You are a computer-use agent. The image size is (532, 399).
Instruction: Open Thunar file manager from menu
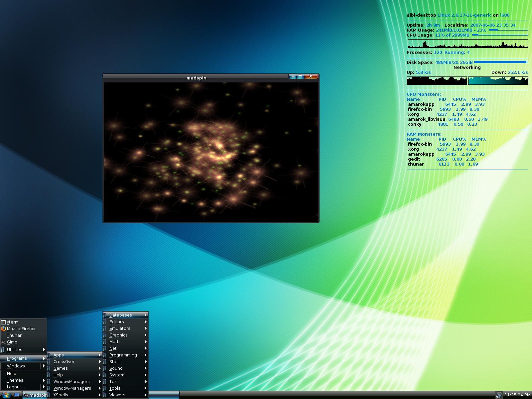[x=23, y=335]
